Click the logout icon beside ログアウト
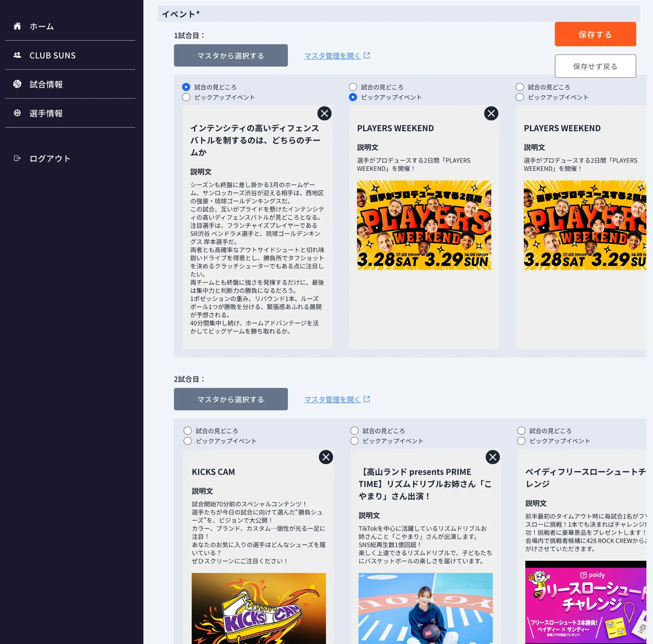 [x=17, y=158]
